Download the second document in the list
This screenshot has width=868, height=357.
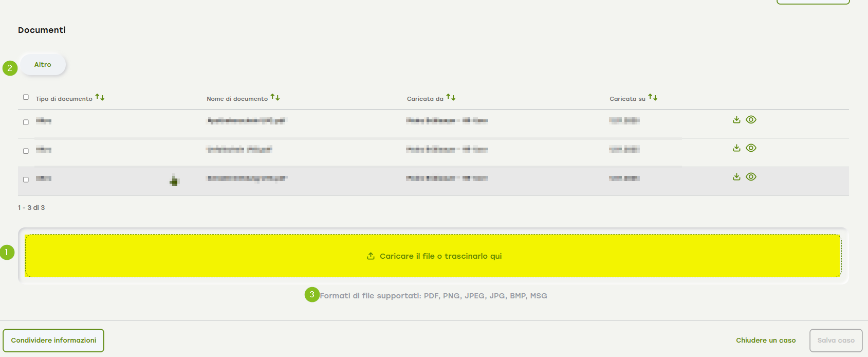[736, 148]
